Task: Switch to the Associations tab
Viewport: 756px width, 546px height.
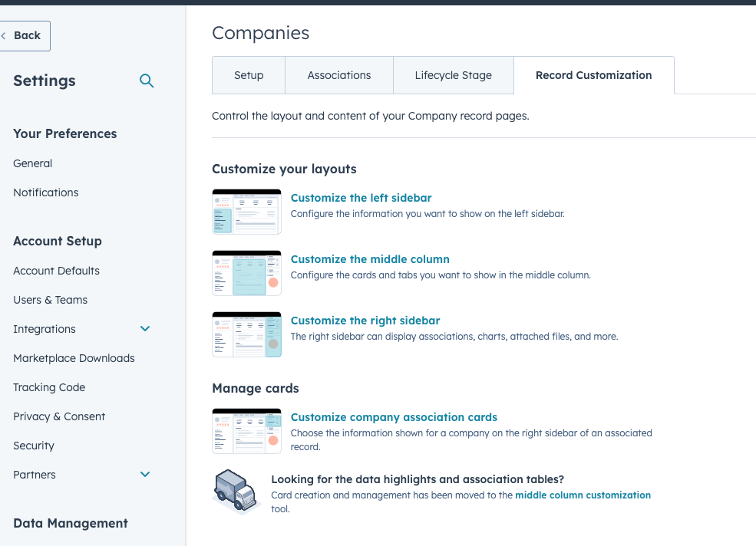Action: pos(338,75)
